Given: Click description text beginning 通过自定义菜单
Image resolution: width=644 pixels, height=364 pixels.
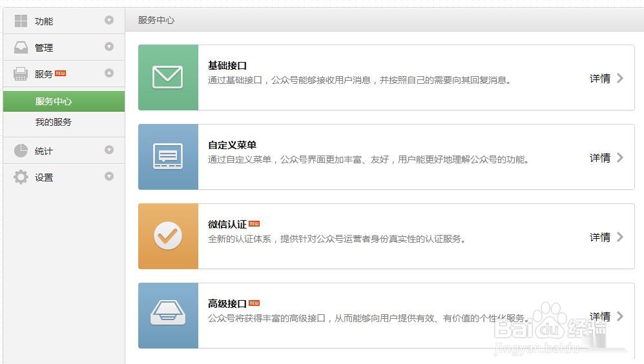Looking at the screenshot, I should [368, 159].
